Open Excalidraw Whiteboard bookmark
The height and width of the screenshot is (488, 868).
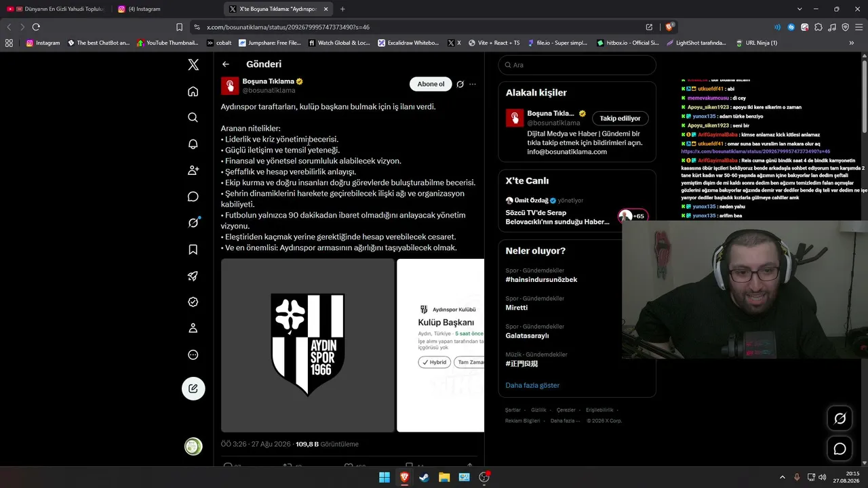pos(408,43)
